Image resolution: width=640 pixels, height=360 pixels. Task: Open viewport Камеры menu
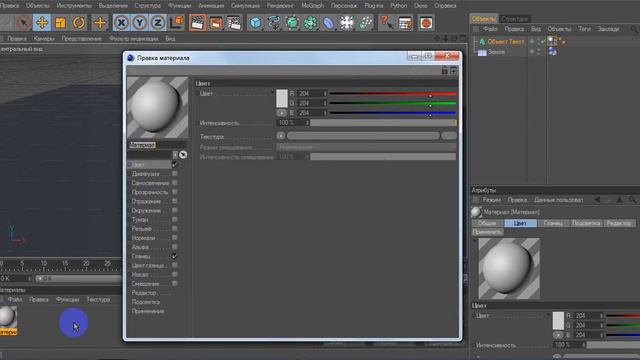pos(44,39)
